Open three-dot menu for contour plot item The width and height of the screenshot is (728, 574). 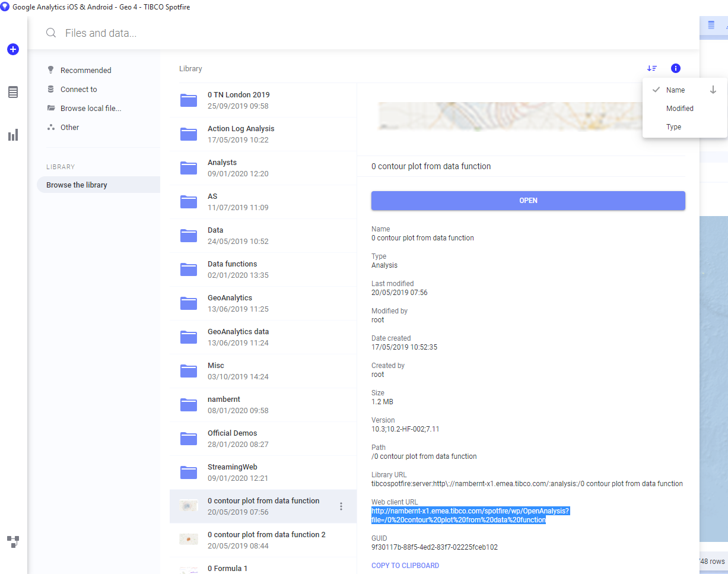pos(341,506)
